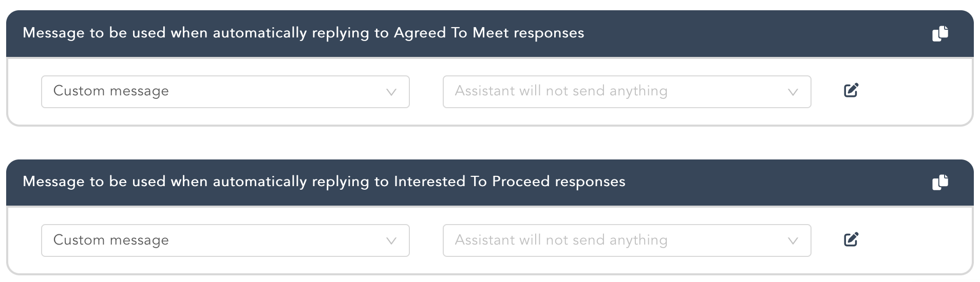The height and width of the screenshot is (282, 980).
Task: Edit the Interested To Proceed custom message
Action: 851,239
